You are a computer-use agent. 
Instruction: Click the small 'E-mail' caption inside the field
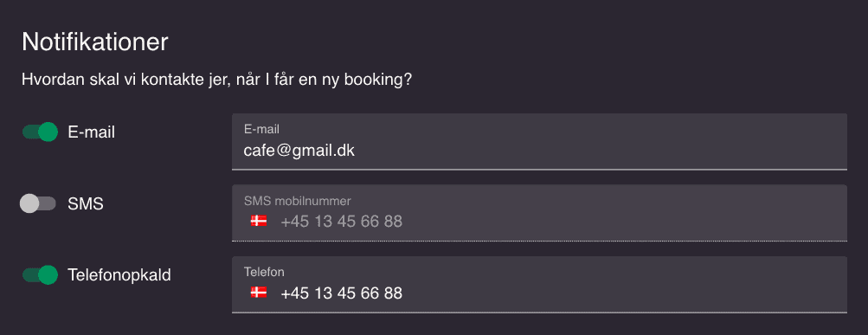261,129
